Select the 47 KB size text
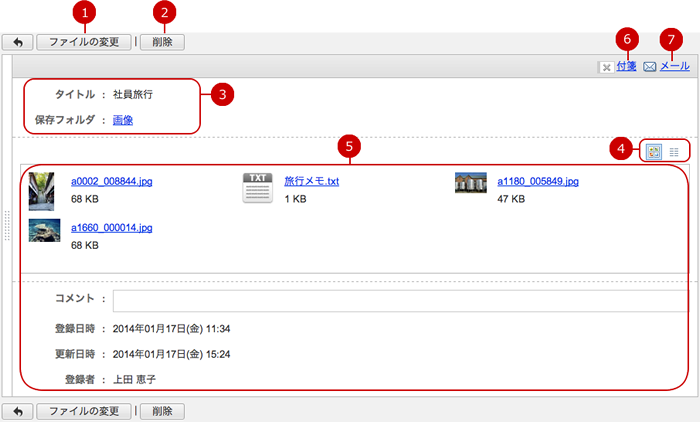This screenshot has height=422, width=700. [511, 199]
